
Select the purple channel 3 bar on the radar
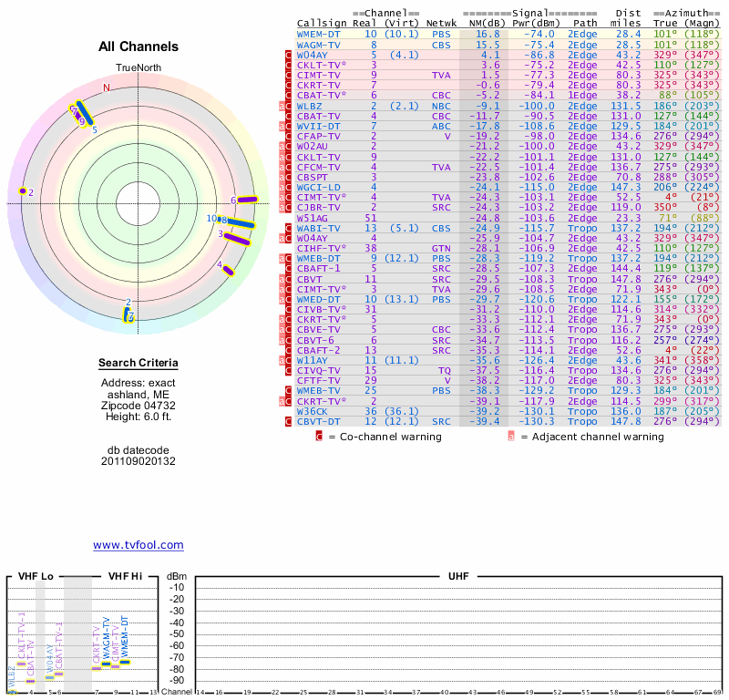[x=237, y=239]
